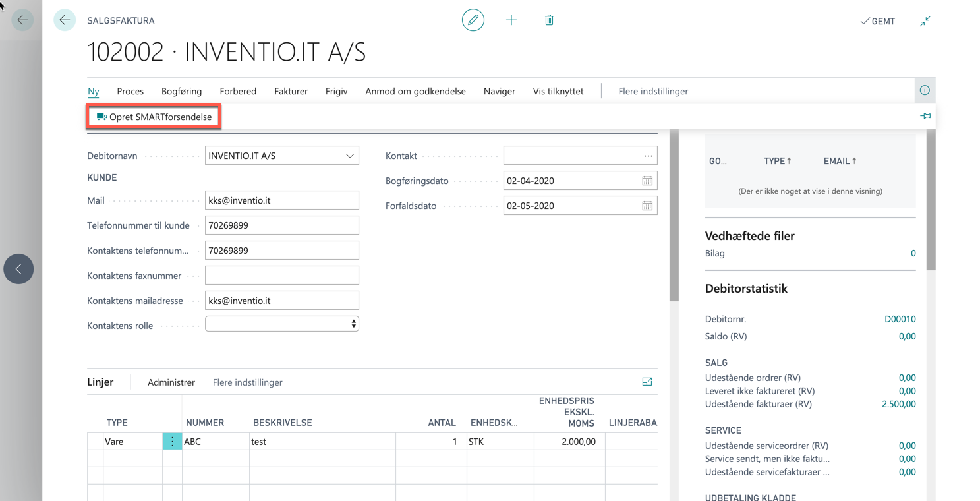Click the Kontaktens faxnummer field

click(282, 276)
